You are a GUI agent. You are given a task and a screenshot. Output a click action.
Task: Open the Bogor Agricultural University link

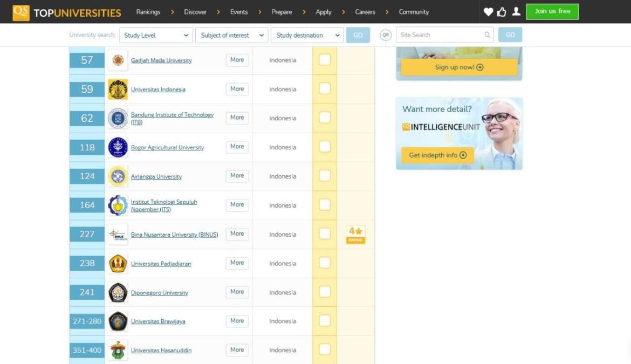(x=167, y=148)
